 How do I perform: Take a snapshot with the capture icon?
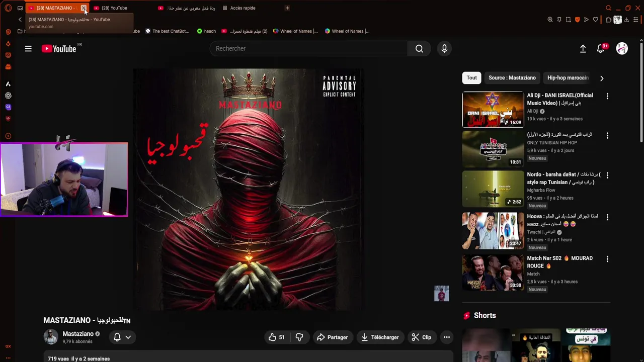tap(568, 20)
